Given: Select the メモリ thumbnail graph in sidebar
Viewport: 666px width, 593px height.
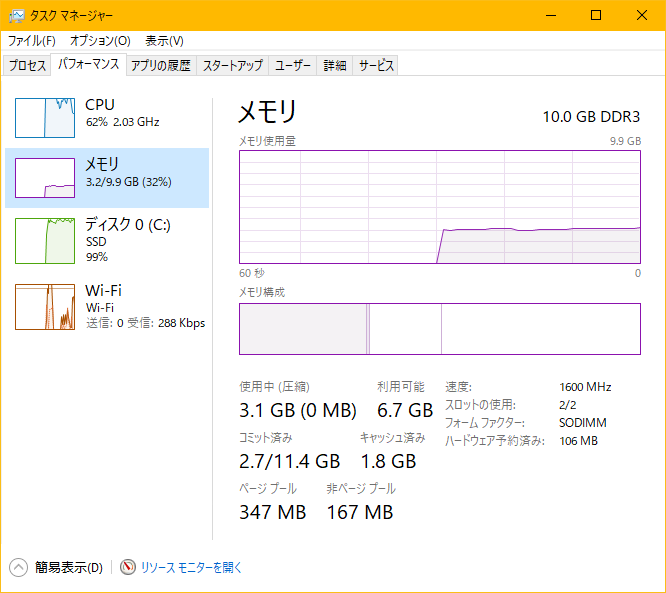Looking at the screenshot, I should (45, 178).
